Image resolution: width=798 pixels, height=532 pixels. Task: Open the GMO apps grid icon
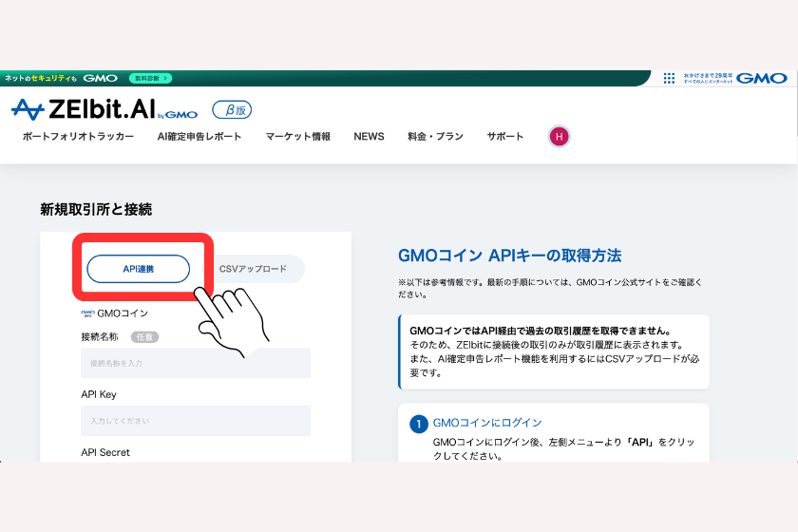click(x=669, y=78)
